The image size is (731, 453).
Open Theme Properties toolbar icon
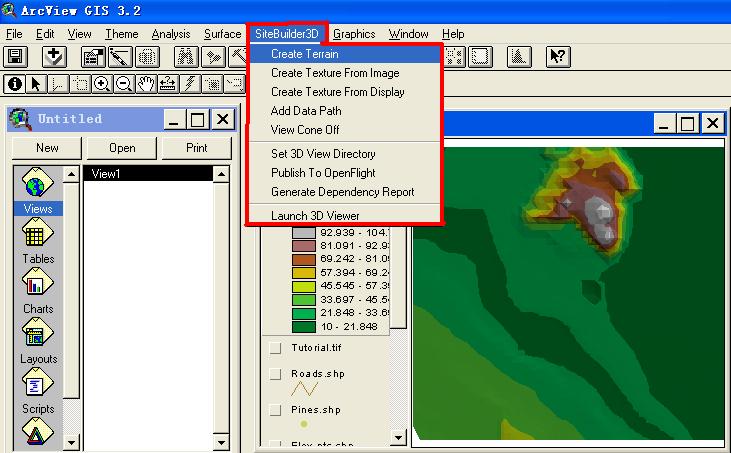point(93,57)
